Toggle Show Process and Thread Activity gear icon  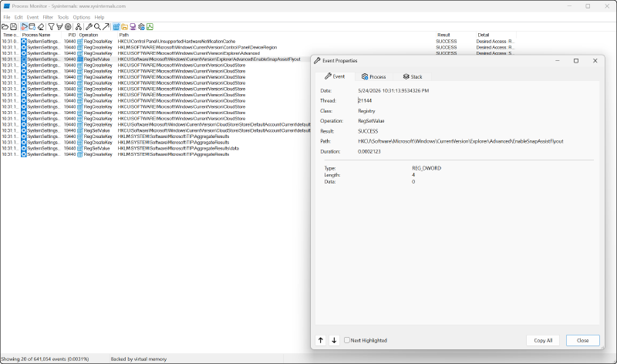click(x=141, y=27)
